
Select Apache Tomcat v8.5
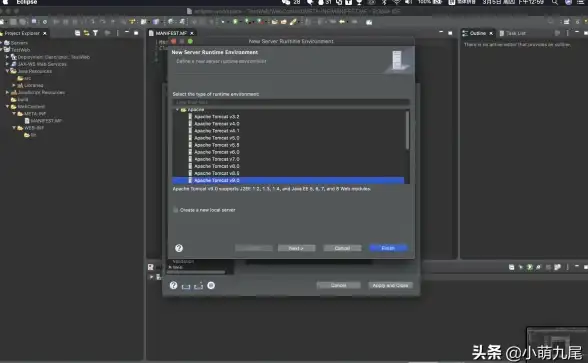pyautogui.click(x=216, y=173)
